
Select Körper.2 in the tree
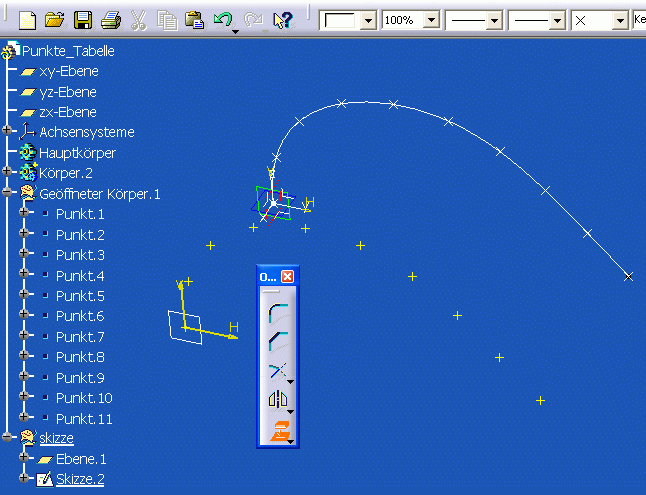click(66, 173)
